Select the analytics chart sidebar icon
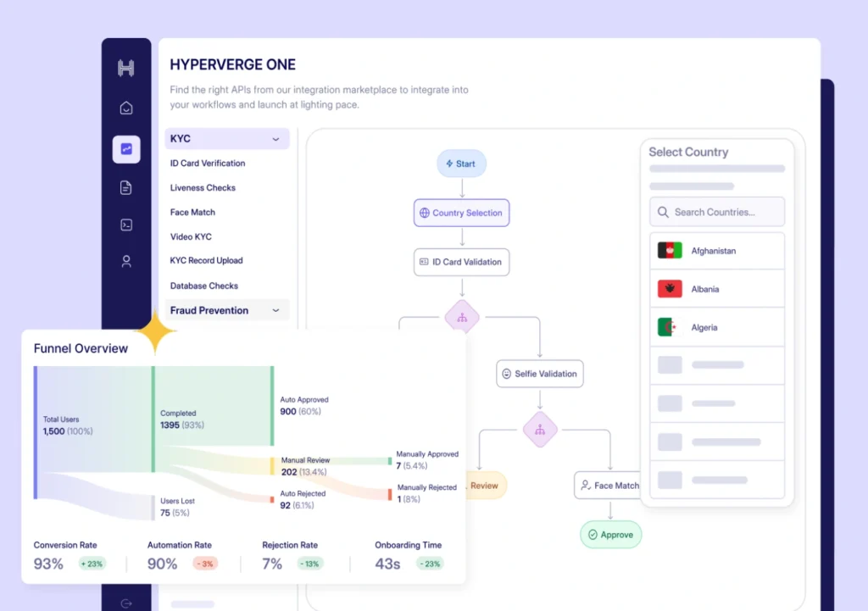This screenshot has width=868, height=611. pyautogui.click(x=126, y=149)
